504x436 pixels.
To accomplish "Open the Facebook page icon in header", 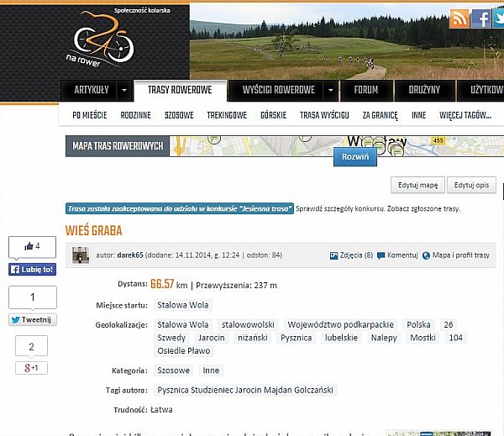I will [x=481, y=18].
